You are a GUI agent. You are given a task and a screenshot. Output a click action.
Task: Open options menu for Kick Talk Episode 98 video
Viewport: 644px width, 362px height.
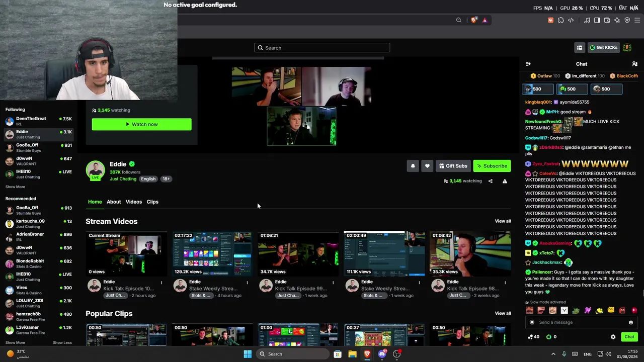(505, 283)
